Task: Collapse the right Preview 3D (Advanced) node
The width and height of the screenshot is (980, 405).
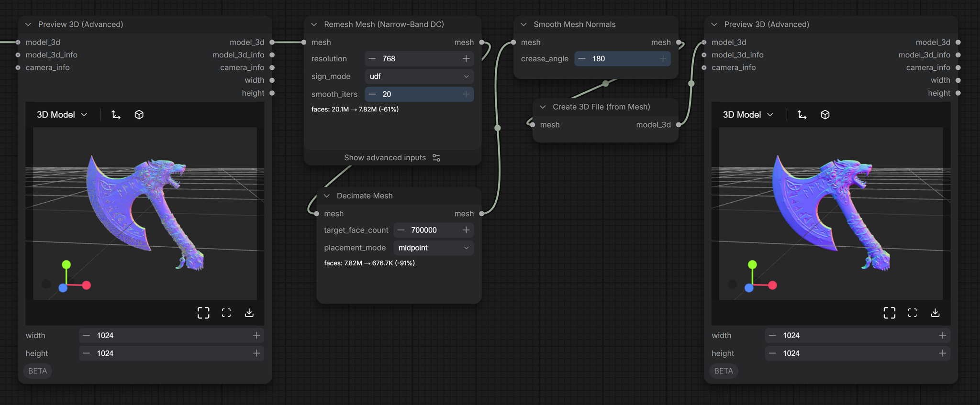Action: [x=714, y=24]
